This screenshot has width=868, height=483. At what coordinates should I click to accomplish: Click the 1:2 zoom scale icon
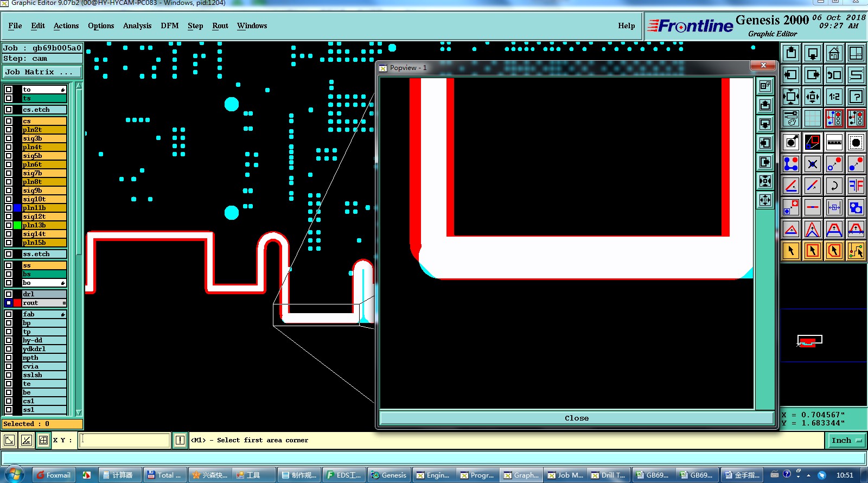[x=834, y=97]
